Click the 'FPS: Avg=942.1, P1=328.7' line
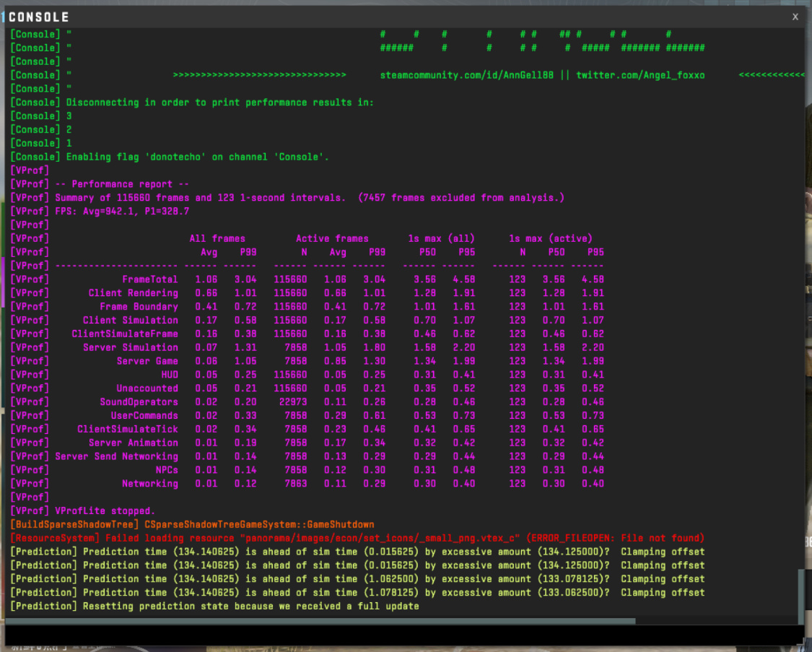812x652 pixels. tap(100, 212)
